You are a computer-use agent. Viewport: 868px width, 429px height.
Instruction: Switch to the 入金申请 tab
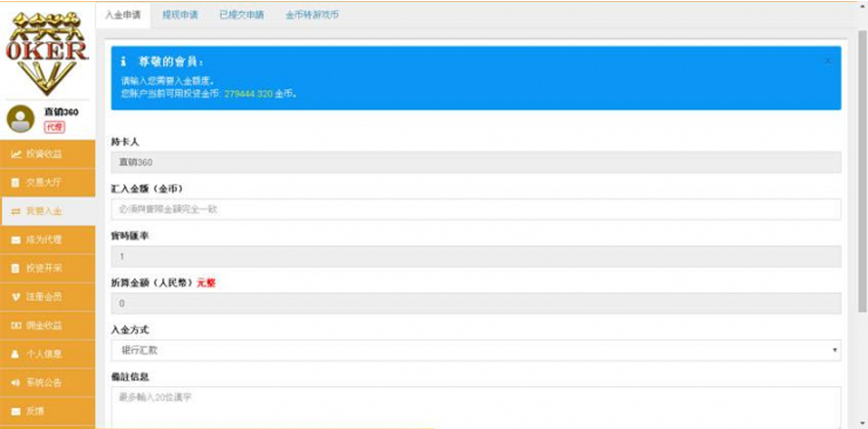point(123,16)
